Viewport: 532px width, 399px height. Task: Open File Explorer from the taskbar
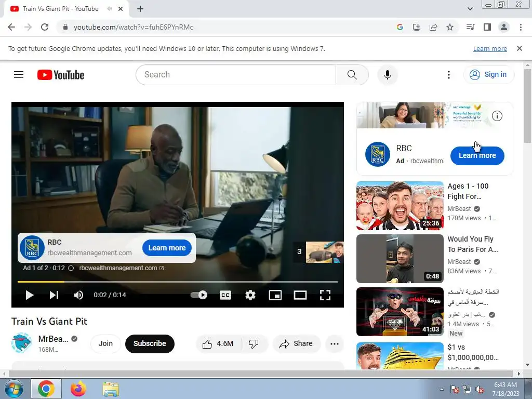(111, 389)
